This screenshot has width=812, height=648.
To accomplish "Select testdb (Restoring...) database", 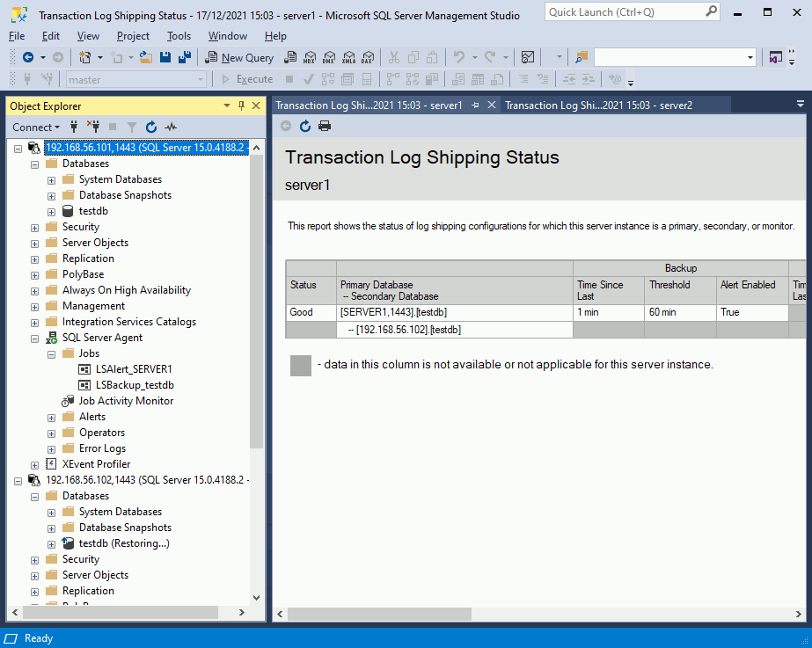I will 124,543.
